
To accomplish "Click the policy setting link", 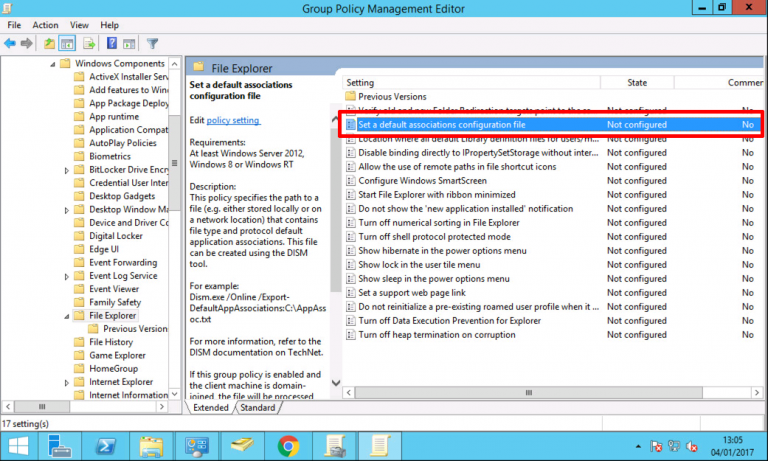I will point(233,120).
